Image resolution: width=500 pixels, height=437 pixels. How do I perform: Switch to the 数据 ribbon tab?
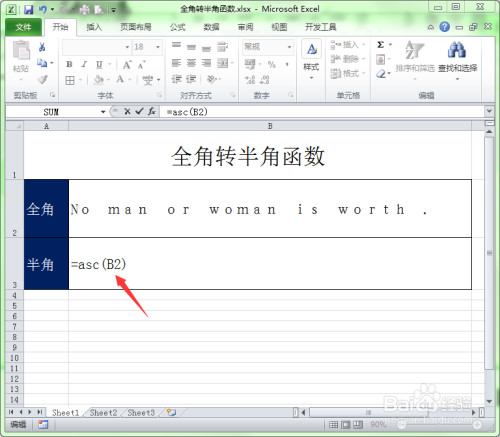[x=211, y=27]
